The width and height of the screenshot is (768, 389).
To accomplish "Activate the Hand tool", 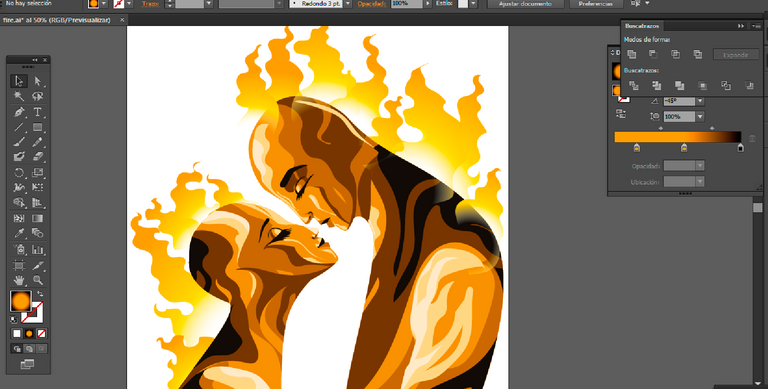I will [x=19, y=280].
